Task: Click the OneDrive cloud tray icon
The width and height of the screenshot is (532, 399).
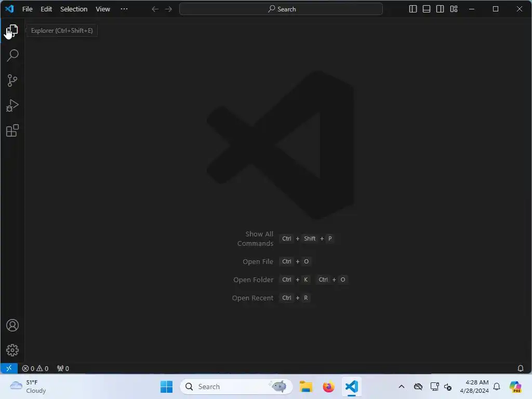Action: tap(418, 387)
